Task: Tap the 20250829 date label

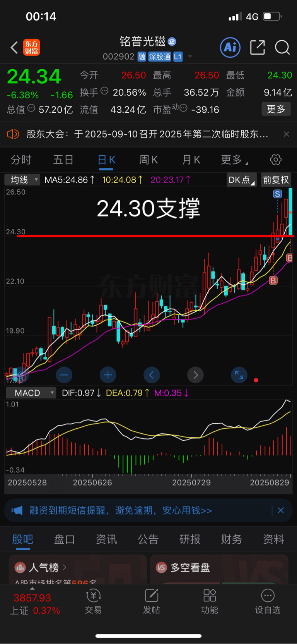Action: 270,483
